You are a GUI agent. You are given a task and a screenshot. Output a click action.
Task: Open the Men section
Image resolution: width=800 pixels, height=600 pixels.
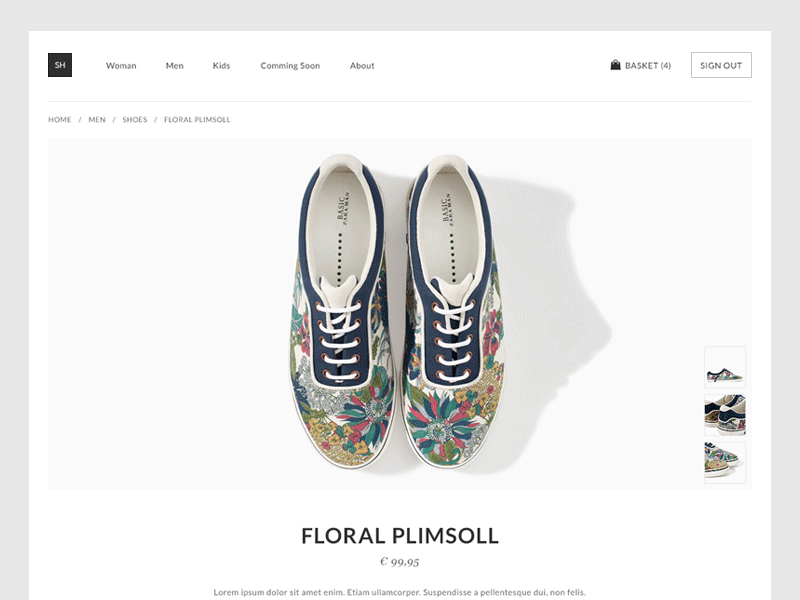click(174, 66)
